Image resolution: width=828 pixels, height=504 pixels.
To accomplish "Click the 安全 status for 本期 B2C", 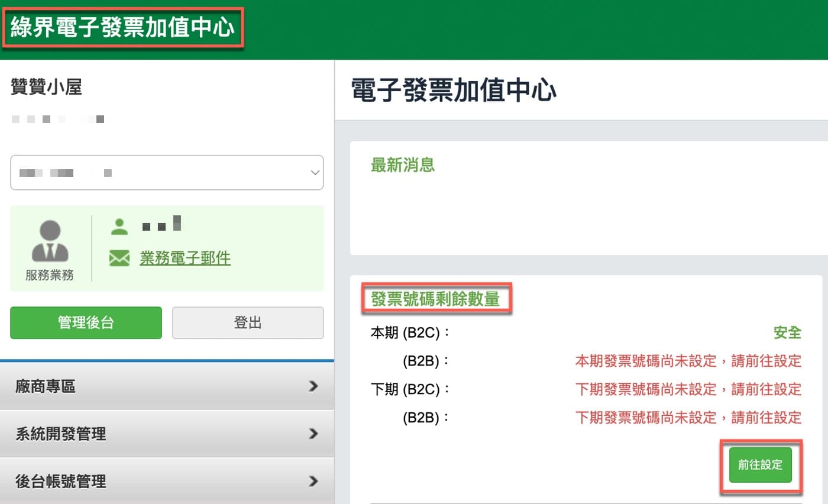I will pyautogui.click(x=787, y=332).
